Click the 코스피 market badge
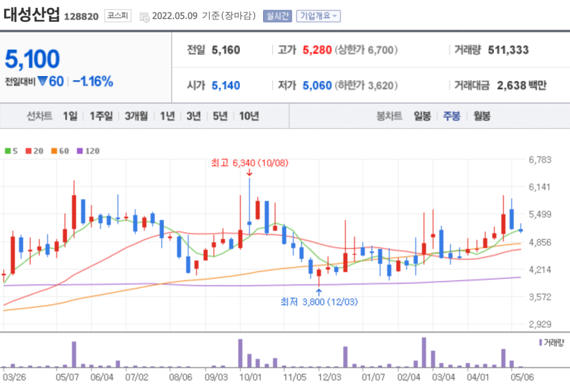This screenshot has width=570, height=392. pos(118,16)
